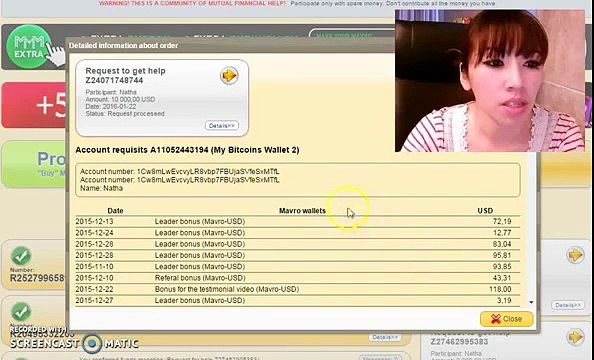Select the Referal bonus (Mavro-USD) row

coord(297,278)
